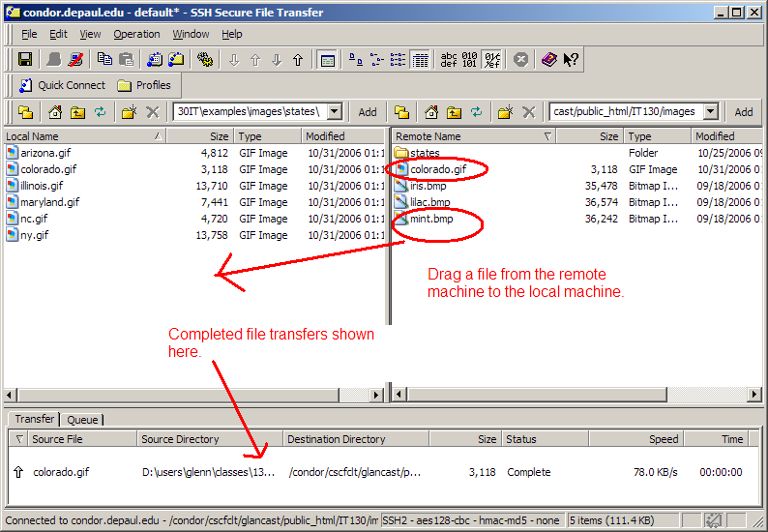Select iris.bmp in the remote list

[x=428, y=186]
